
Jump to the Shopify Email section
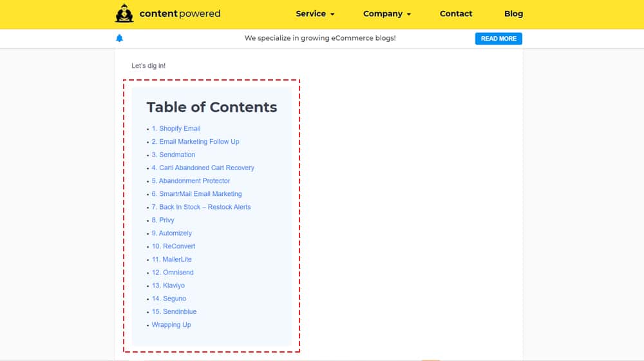pyautogui.click(x=176, y=128)
